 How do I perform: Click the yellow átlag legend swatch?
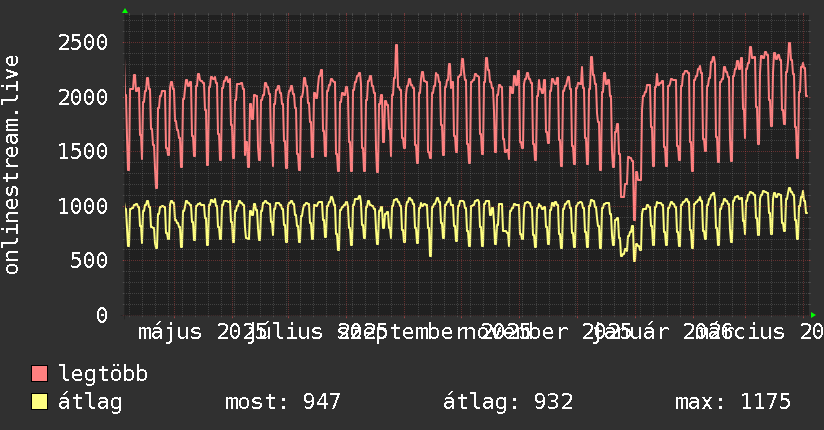(39, 402)
